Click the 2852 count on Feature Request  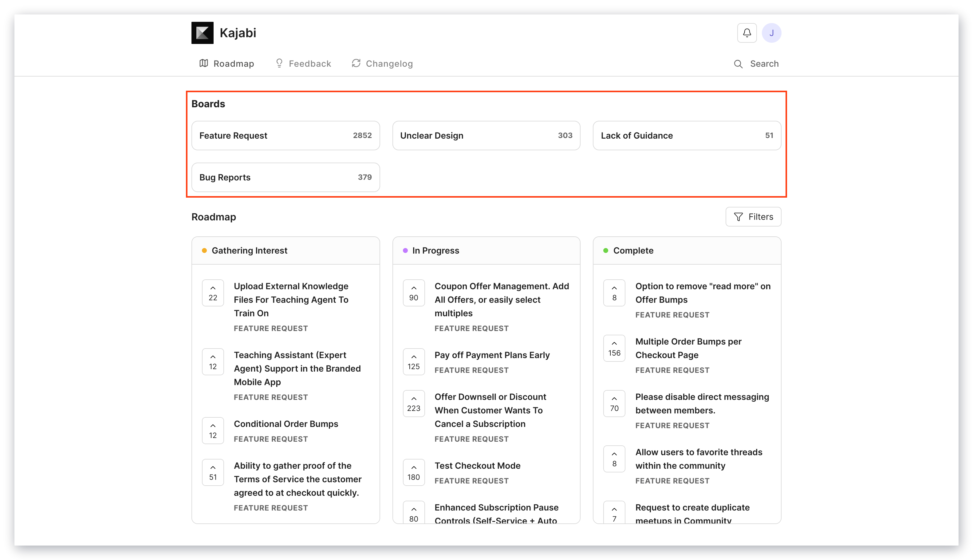(362, 135)
